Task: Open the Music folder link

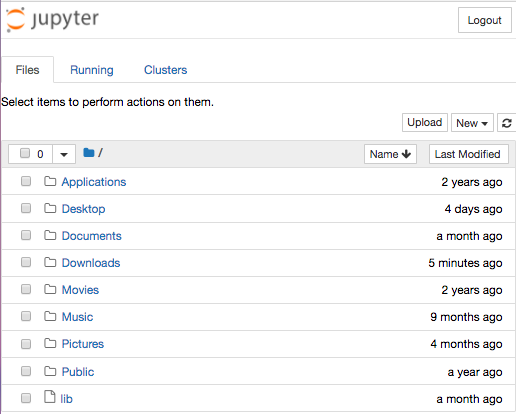Action: (77, 317)
